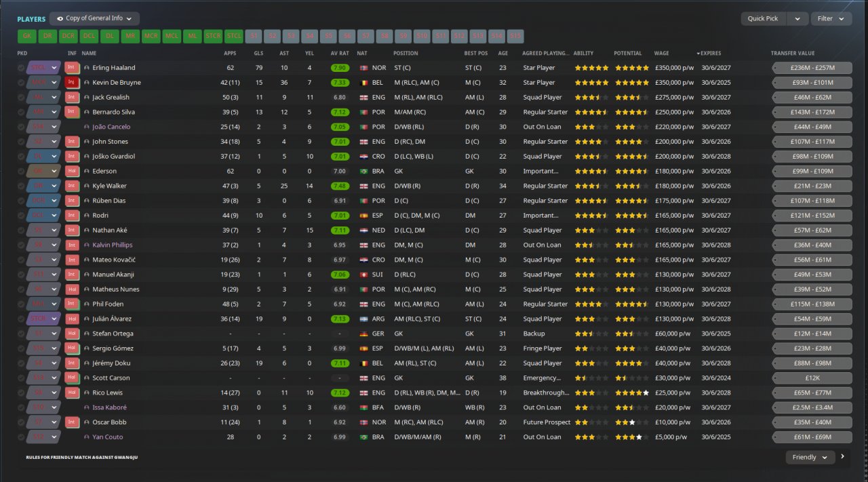Click the Int icon next to Oscar Bobb
The height and width of the screenshot is (482, 868).
click(x=72, y=422)
